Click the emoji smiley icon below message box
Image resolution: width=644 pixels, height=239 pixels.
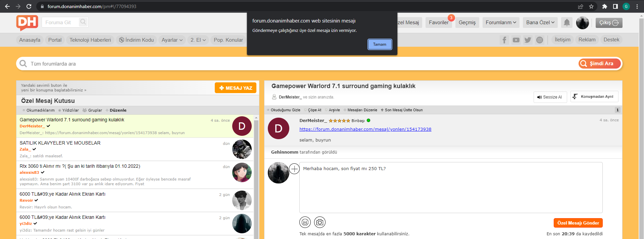coord(305,222)
